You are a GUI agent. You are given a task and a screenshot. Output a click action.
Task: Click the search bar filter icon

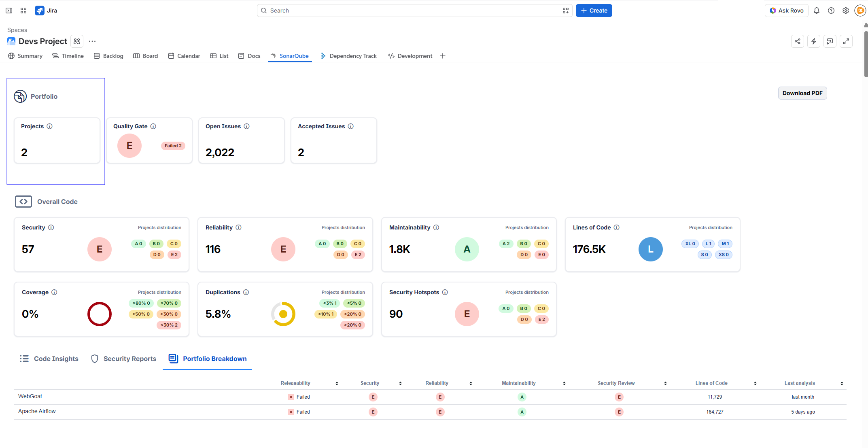coord(566,11)
